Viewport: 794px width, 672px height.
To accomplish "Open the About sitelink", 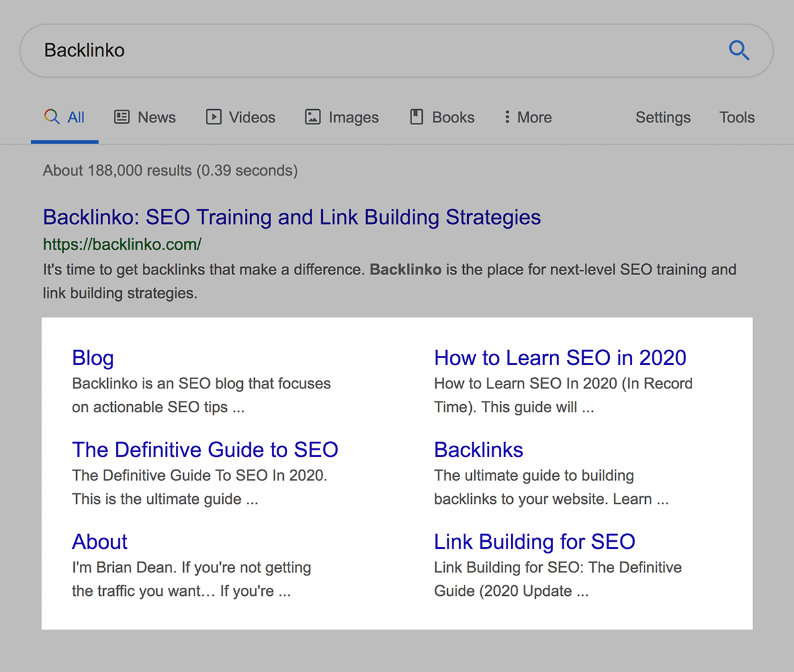I will pyautogui.click(x=99, y=542).
